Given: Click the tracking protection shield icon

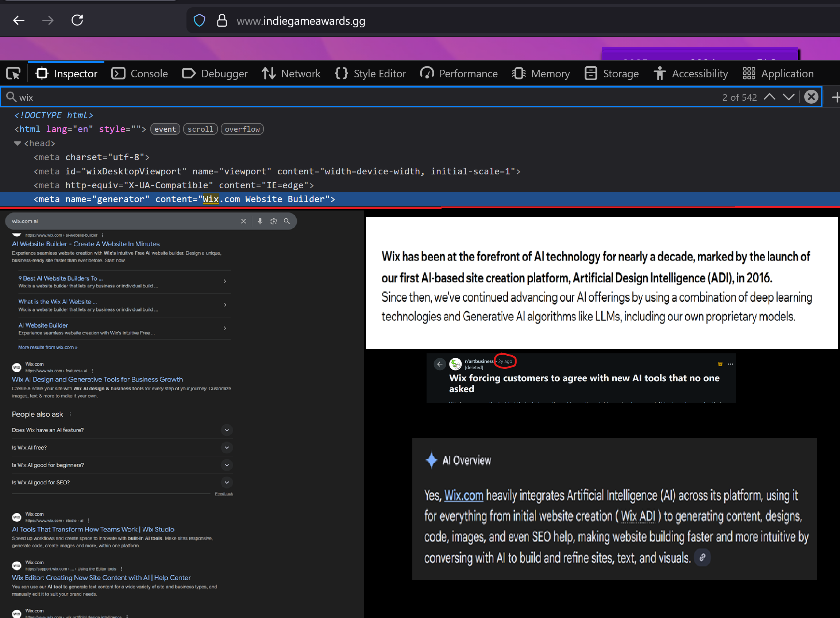Looking at the screenshot, I should coord(199,20).
